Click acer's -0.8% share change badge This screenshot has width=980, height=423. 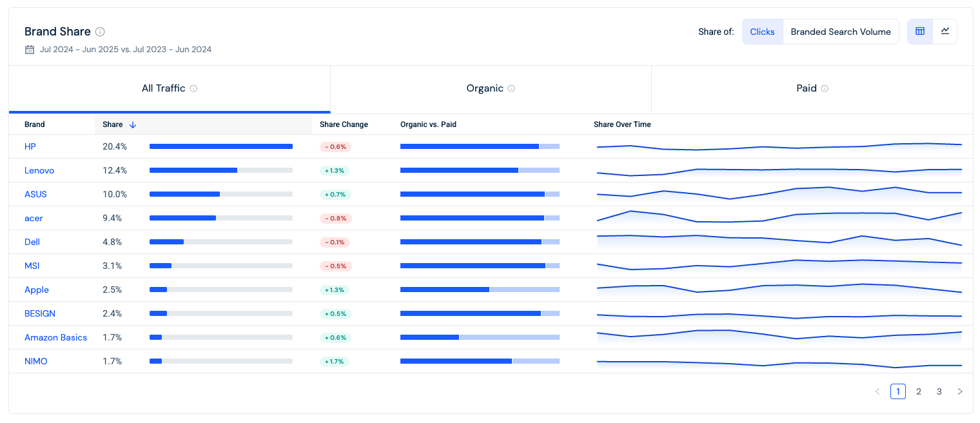tap(335, 218)
